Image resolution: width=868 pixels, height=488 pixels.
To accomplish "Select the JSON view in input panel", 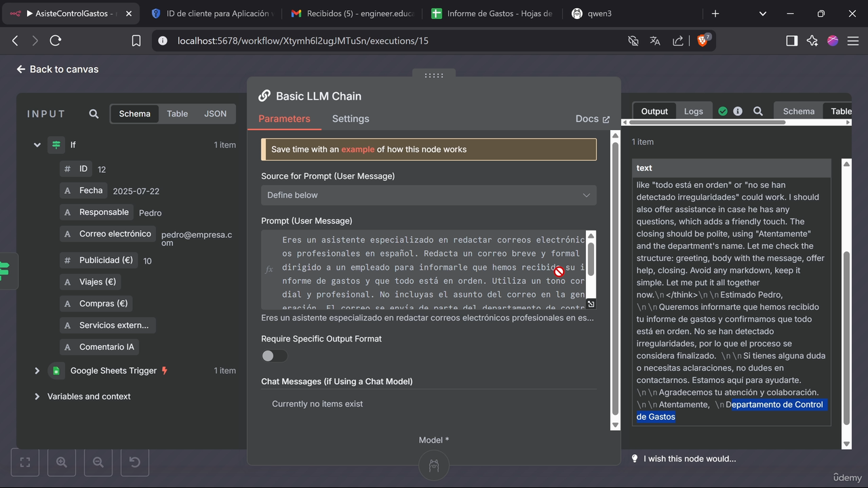I will click(x=215, y=114).
